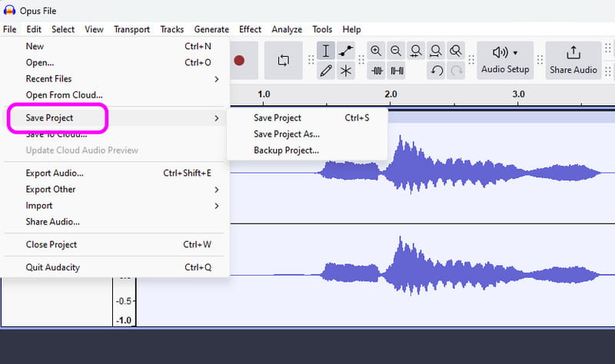Click the 1.0 mark on timeline ruler
The width and height of the screenshot is (615, 364).
264,94
